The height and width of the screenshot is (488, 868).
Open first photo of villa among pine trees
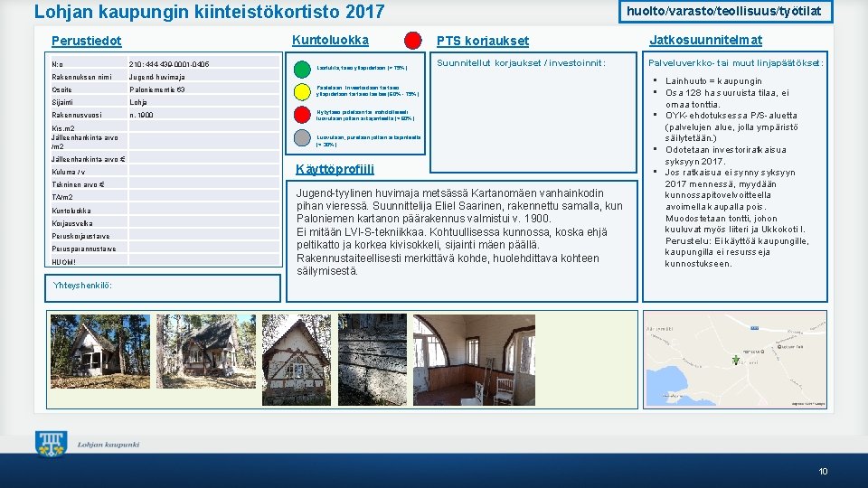tap(100, 352)
